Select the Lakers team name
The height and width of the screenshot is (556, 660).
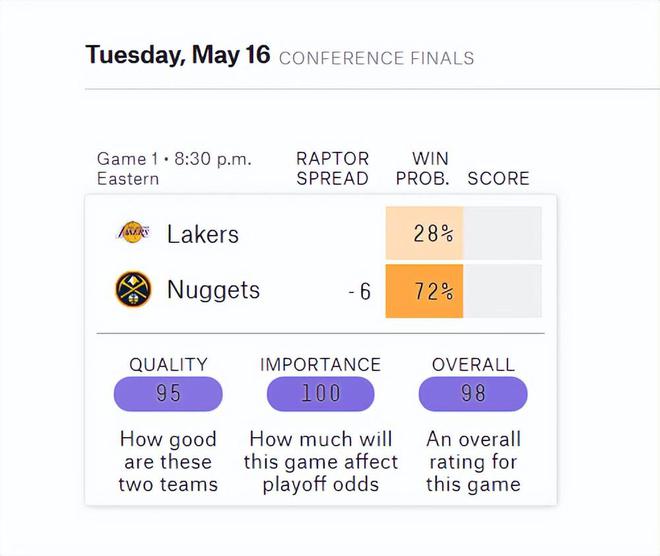coord(203,234)
